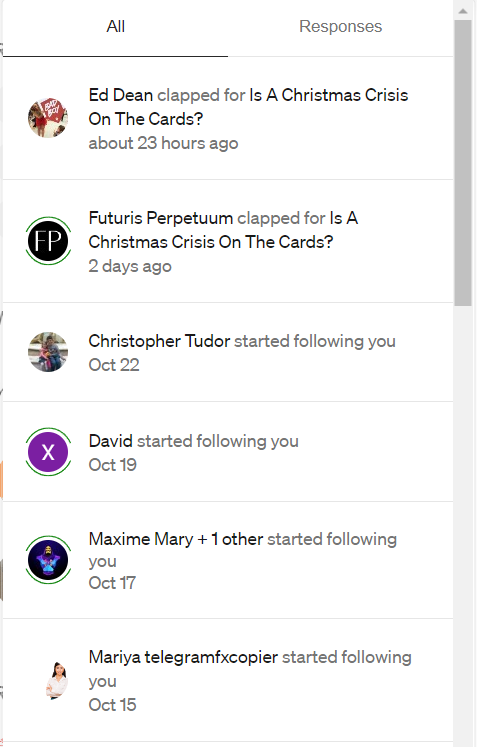
Task: Open Futuris Perpetuum's name link
Action: 161,218
